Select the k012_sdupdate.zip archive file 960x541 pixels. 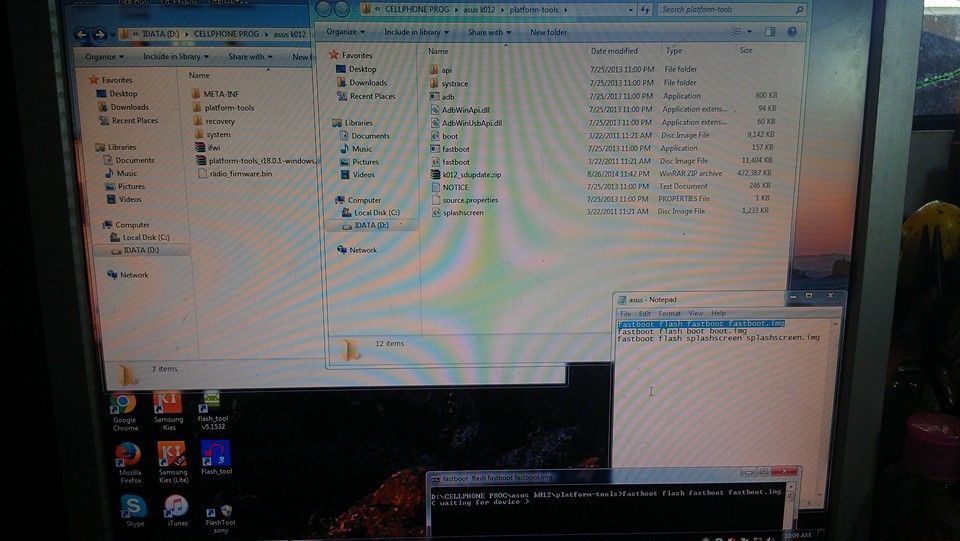pos(471,174)
